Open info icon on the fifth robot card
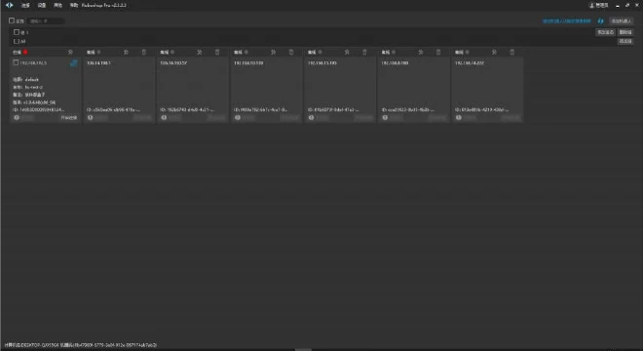Image resolution: width=644 pixels, height=352 pixels. pyautogui.click(x=311, y=118)
